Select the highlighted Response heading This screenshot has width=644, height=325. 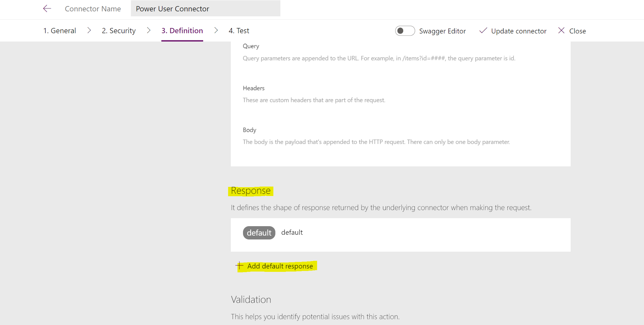coord(250,191)
